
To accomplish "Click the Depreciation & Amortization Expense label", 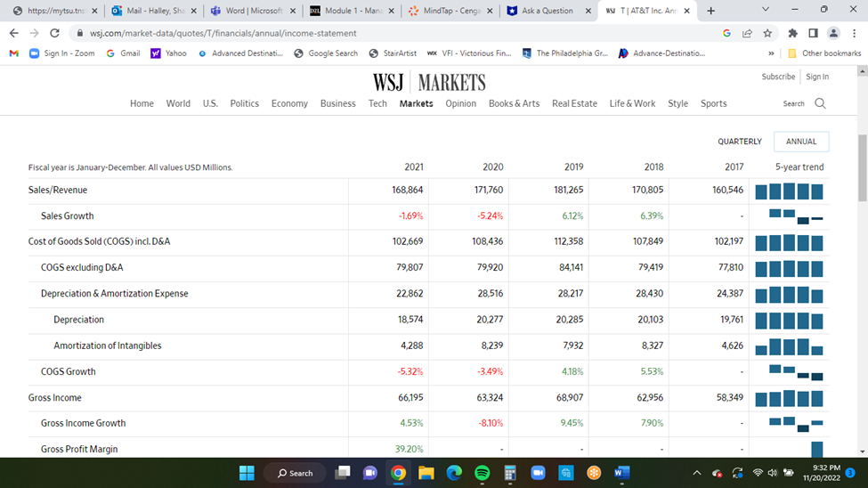I will (x=115, y=294).
